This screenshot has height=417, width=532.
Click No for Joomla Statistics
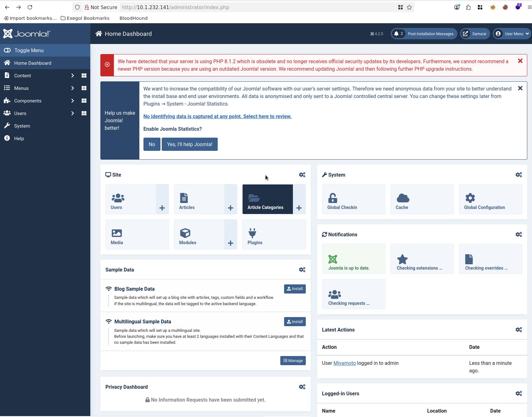[x=152, y=144]
